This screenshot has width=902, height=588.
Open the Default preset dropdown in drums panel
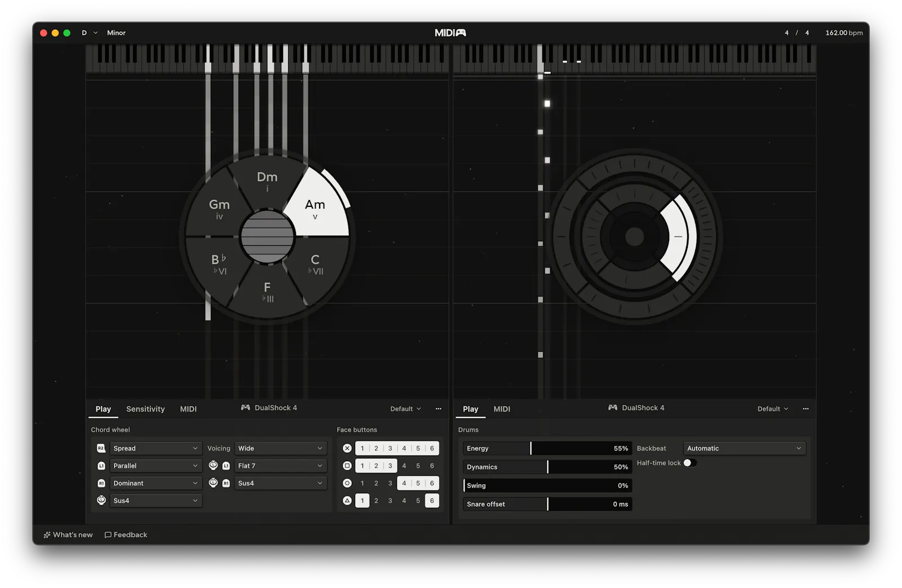point(773,409)
